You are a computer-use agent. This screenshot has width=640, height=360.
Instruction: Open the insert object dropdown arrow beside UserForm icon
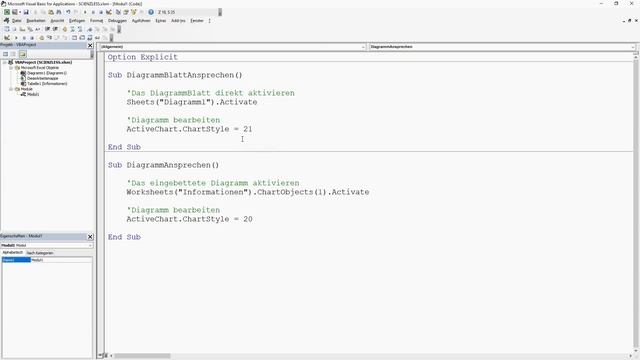(20, 12)
